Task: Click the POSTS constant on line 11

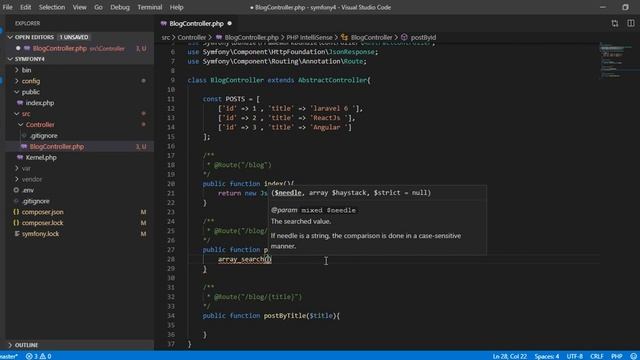Action: click(236, 99)
